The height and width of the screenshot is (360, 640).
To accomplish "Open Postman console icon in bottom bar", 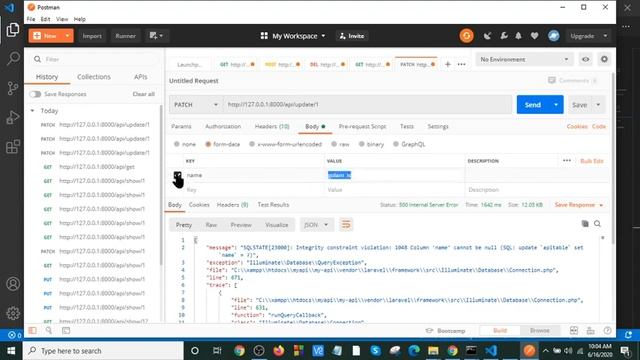I will 66,331.
